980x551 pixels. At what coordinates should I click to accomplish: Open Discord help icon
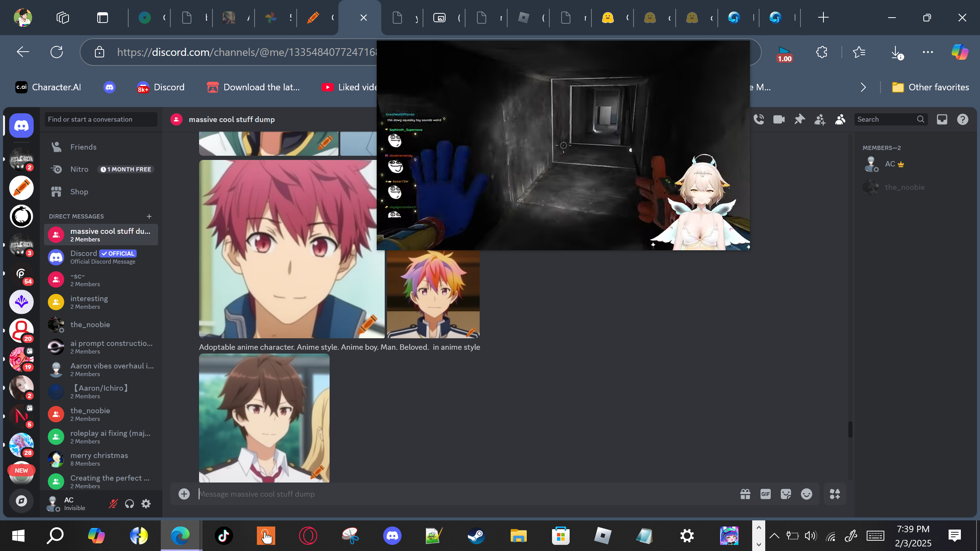point(963,119)
